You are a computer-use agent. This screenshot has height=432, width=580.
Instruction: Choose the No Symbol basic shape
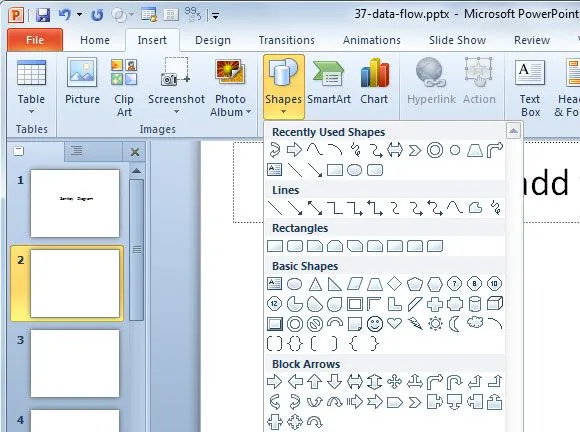click(x=315, y=324)
